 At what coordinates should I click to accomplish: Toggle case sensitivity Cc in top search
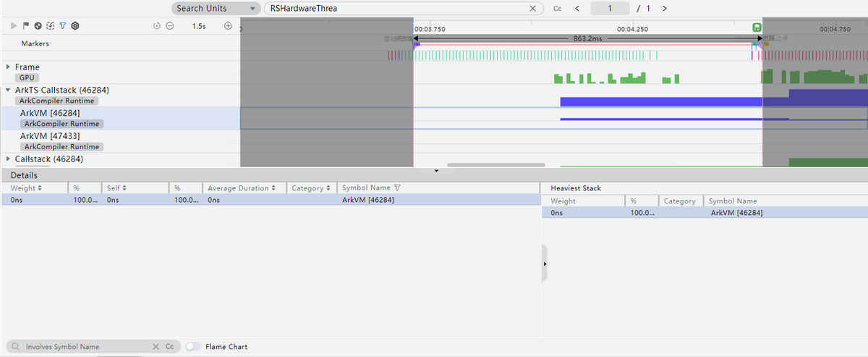[x=557, y=9]
